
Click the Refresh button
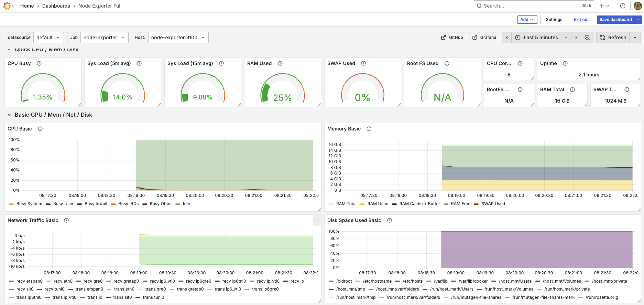point(613,38)
